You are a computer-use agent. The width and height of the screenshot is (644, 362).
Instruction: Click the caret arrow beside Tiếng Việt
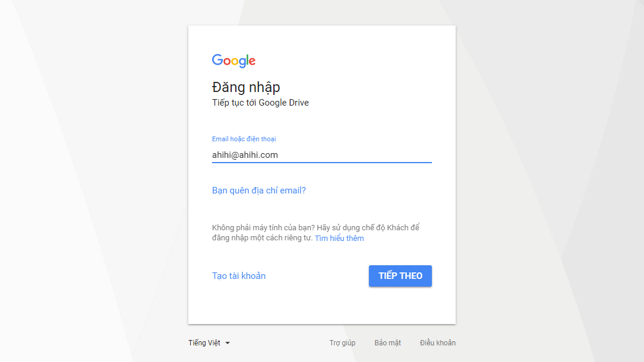[228, 343]
